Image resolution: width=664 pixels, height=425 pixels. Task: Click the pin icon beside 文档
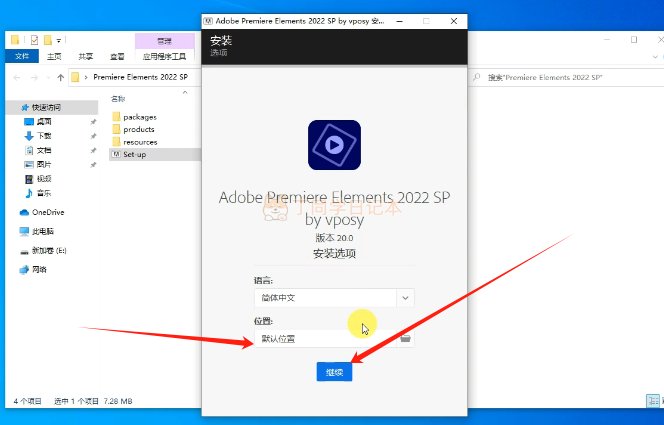pos(93,150)
